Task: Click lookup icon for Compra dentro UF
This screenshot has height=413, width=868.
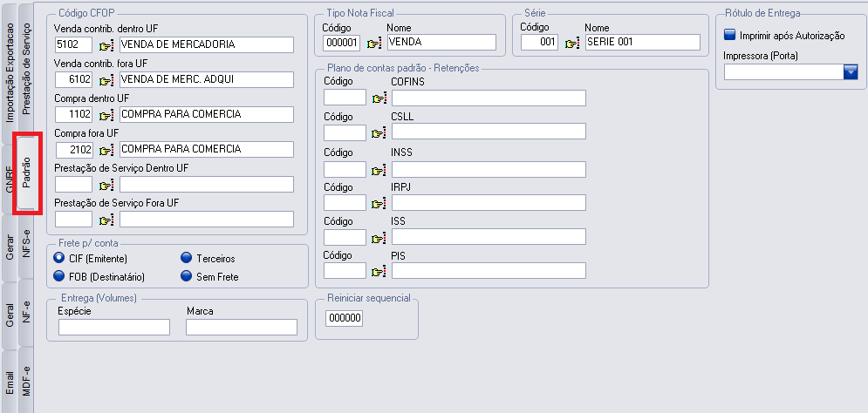Action: pyautogui.click(x=106, y=115)
